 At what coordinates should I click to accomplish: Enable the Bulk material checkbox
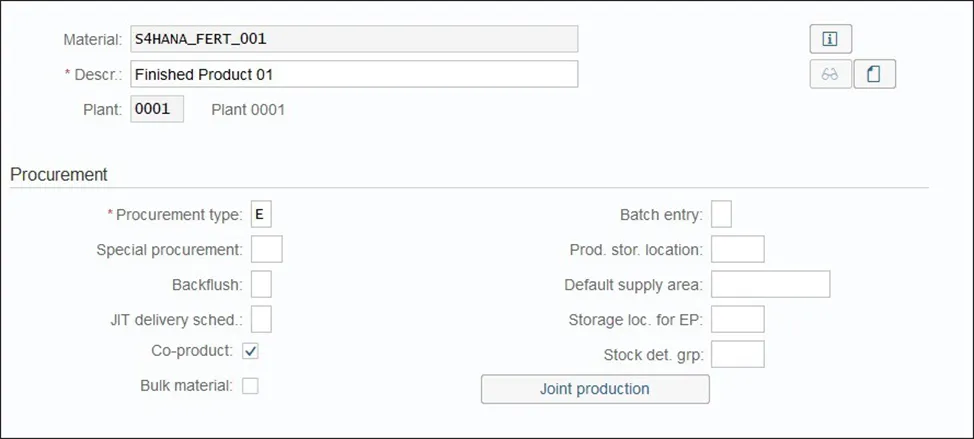(251, 385)
